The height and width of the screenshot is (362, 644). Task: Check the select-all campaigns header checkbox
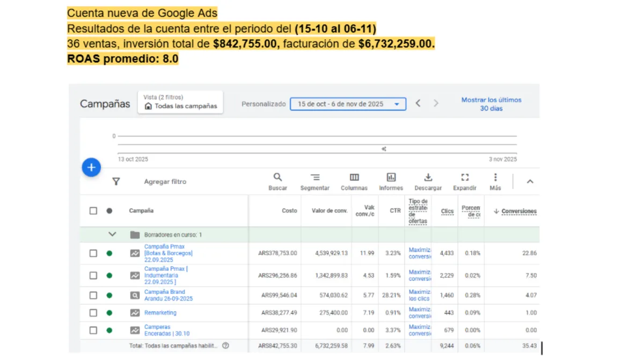93,211
